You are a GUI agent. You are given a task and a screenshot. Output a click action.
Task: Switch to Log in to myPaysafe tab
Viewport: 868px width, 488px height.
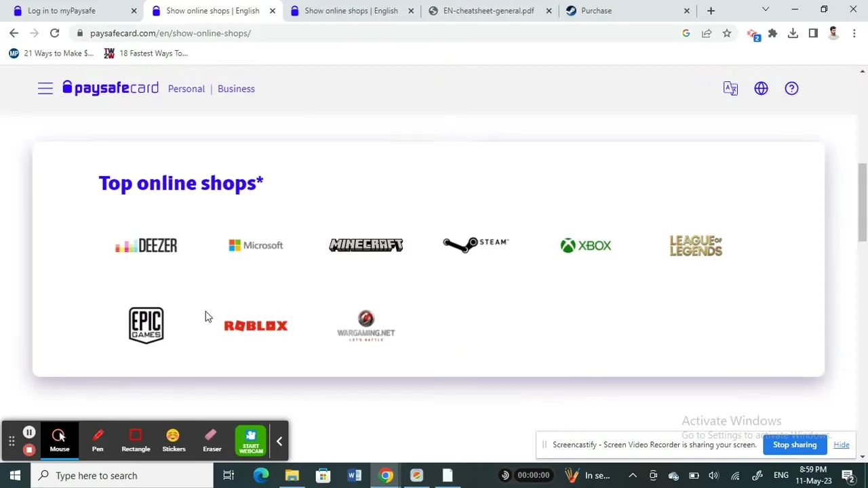click(x=73, y=11)
